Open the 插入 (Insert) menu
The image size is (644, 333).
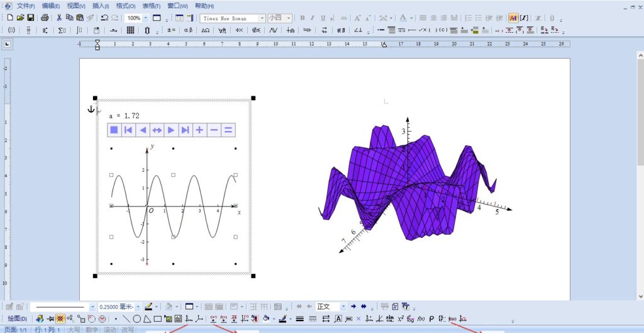click(x=101, y=6)
